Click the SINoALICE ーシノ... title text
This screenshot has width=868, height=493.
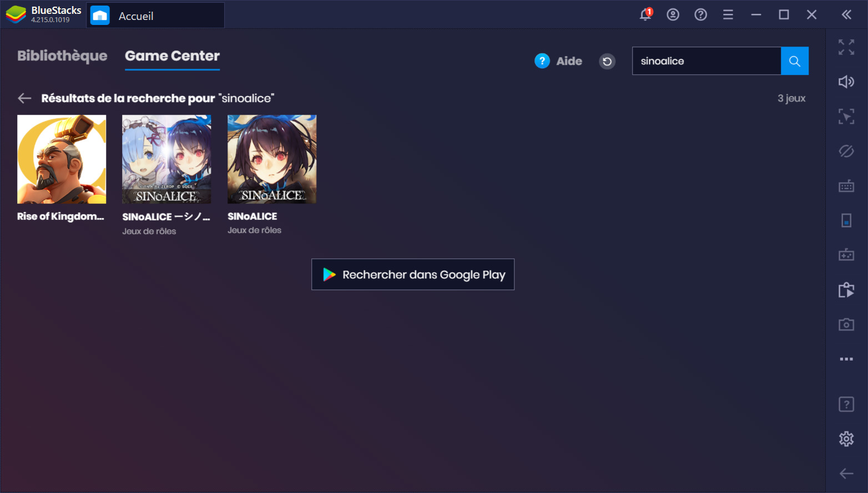click(x=166, y=217)
